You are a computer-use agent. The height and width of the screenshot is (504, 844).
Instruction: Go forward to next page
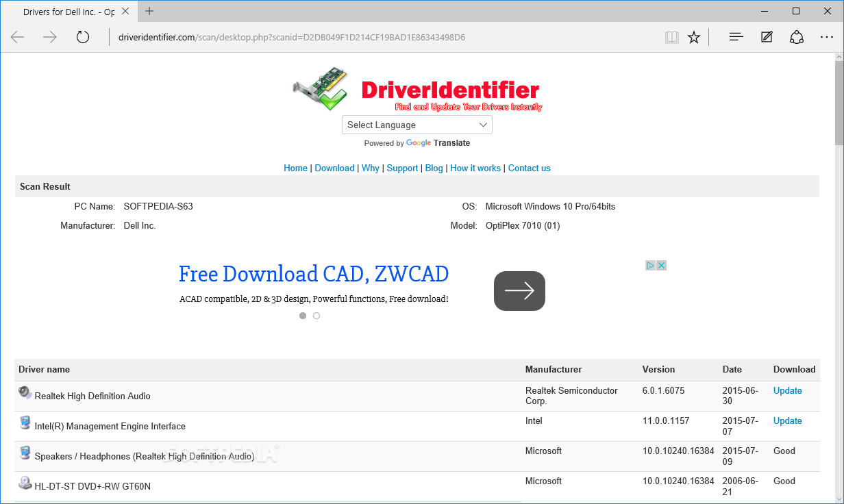pyautogui.click(x=50, y=37)
